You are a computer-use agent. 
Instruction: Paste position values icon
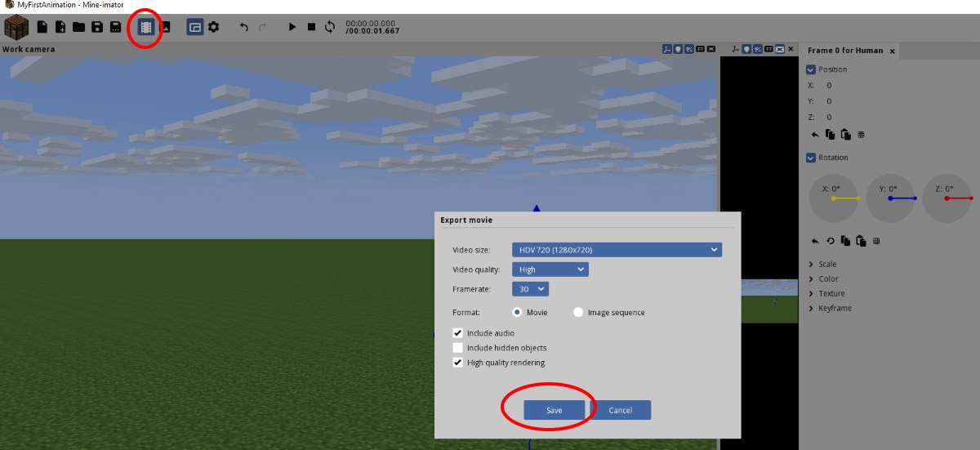845,134
